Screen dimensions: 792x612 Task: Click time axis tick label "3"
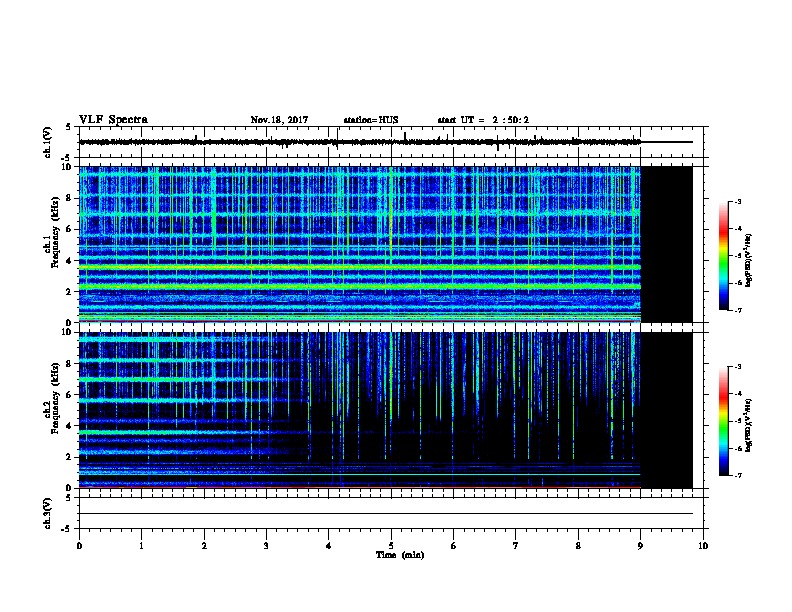[x=266, y=546]
